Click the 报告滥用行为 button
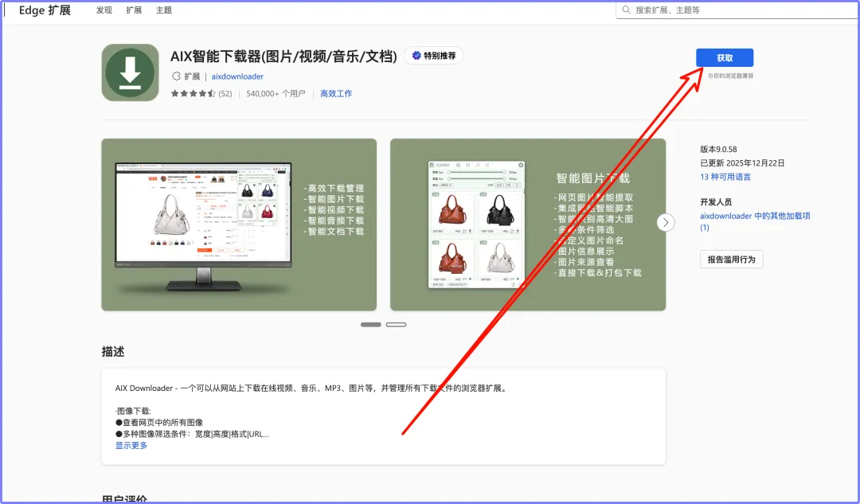 pyautogui.click(x=731, y=260)
